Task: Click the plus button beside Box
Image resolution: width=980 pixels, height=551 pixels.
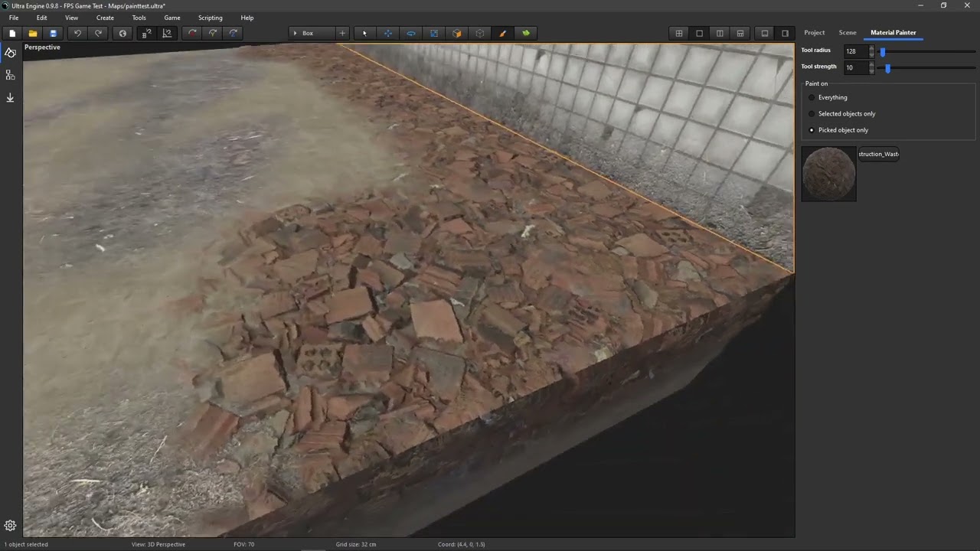Action: coord(342,33)
